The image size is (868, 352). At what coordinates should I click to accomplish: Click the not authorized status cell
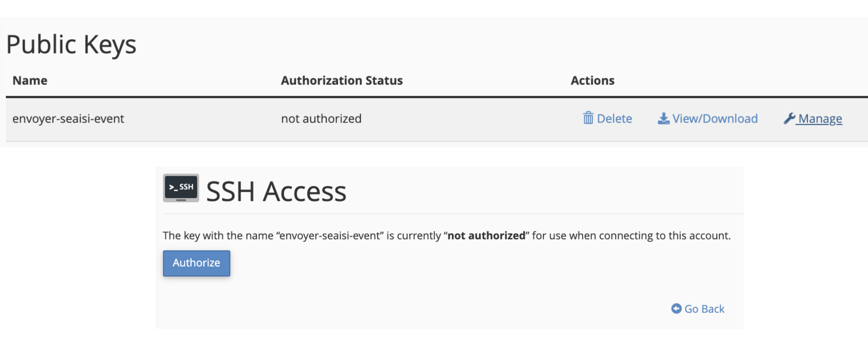point(321,119)
